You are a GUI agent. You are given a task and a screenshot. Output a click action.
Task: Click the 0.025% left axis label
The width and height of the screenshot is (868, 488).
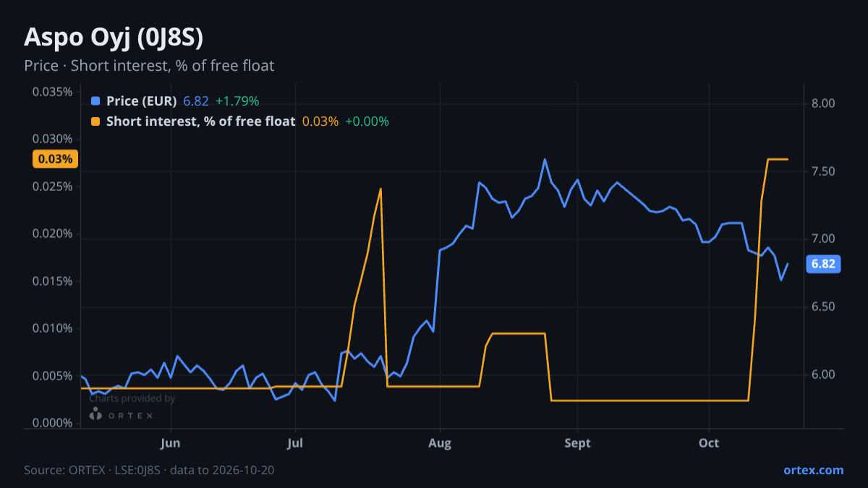coord(52,187)
